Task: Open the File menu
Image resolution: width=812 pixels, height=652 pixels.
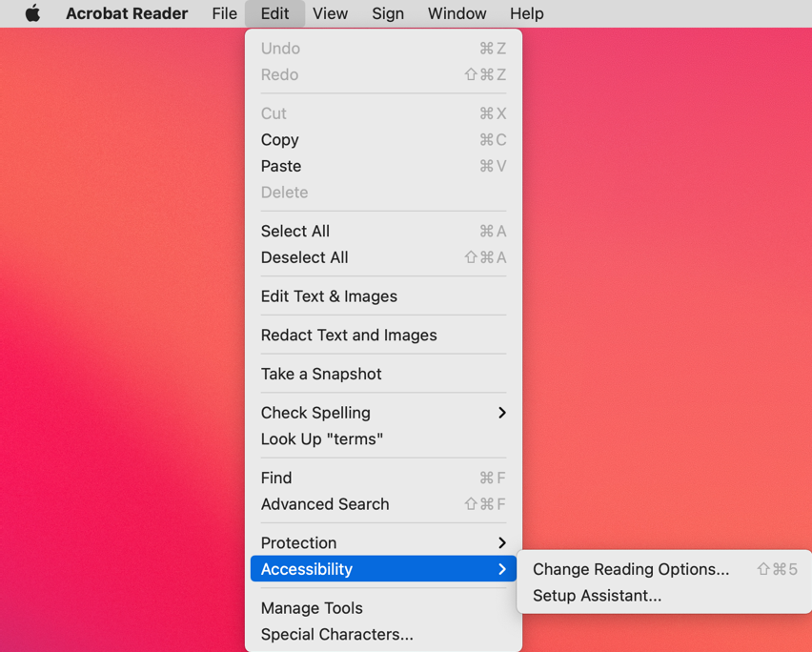Action: (224, 13)
